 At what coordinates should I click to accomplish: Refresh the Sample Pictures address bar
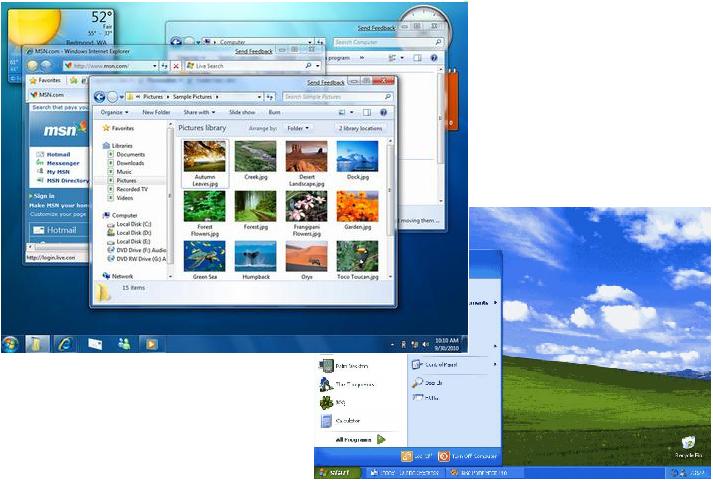click(270, 97)
